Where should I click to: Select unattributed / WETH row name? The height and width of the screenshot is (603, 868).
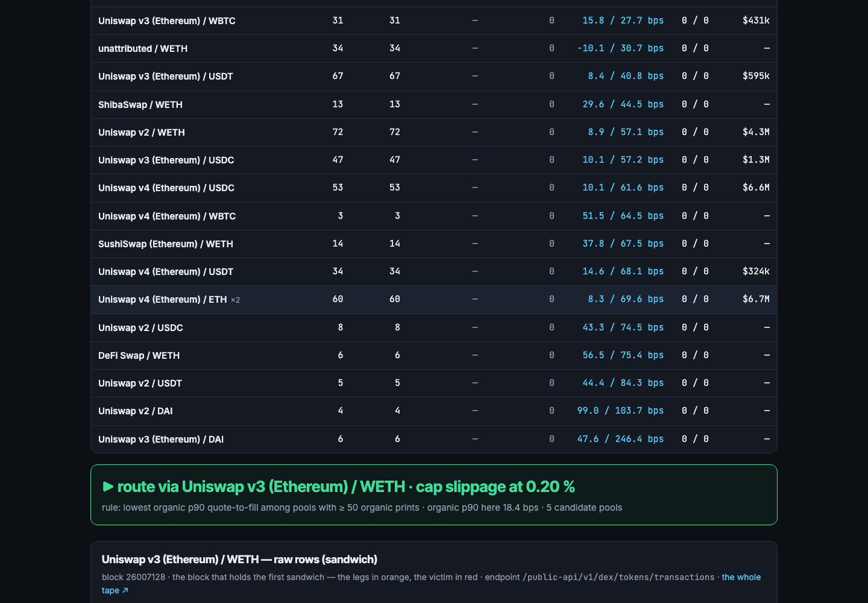(x=143, y=49)
